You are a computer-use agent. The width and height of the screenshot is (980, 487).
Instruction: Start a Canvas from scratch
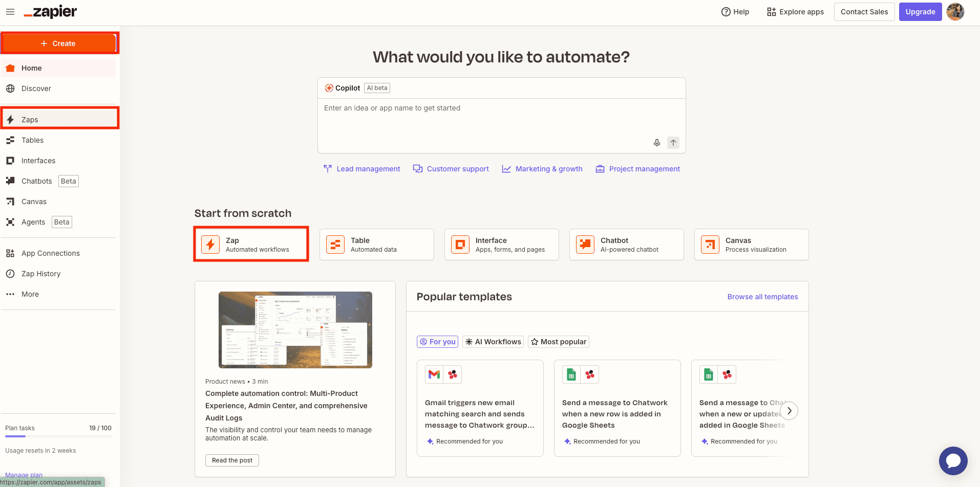751,245
